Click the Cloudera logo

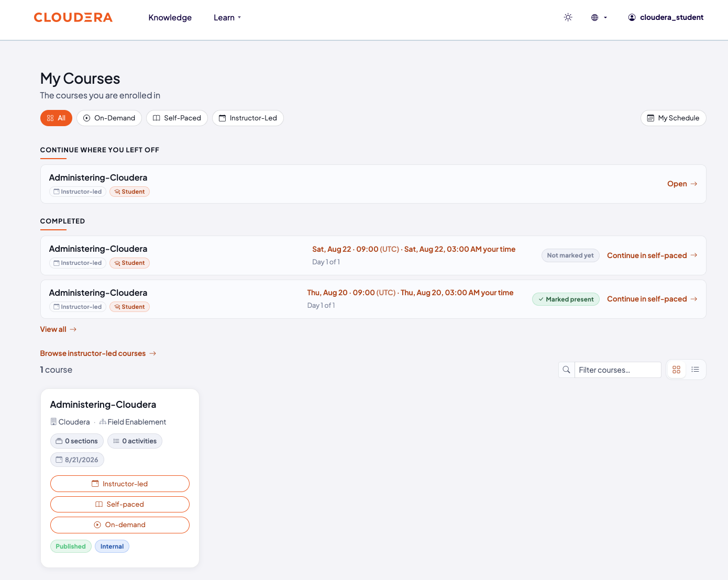coord(73,17)
